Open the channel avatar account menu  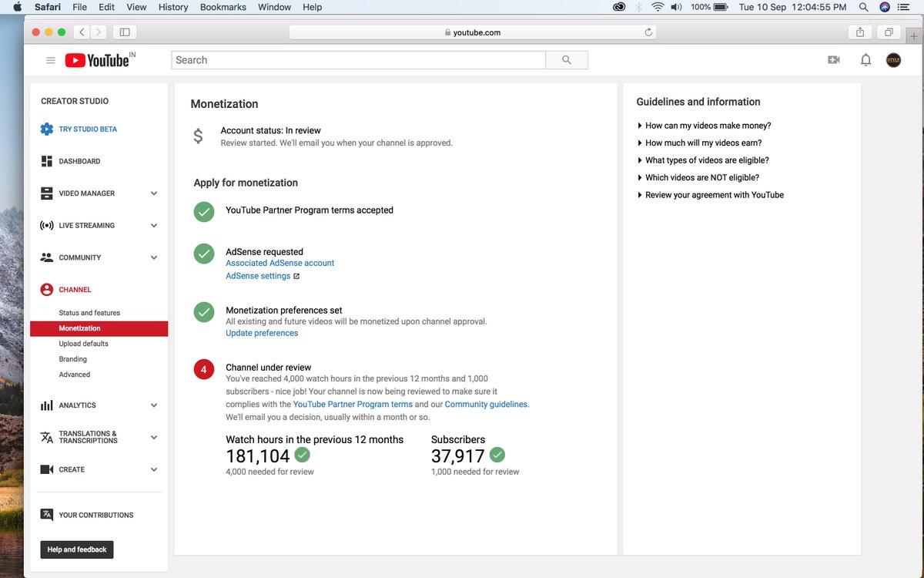pos(893,60)
